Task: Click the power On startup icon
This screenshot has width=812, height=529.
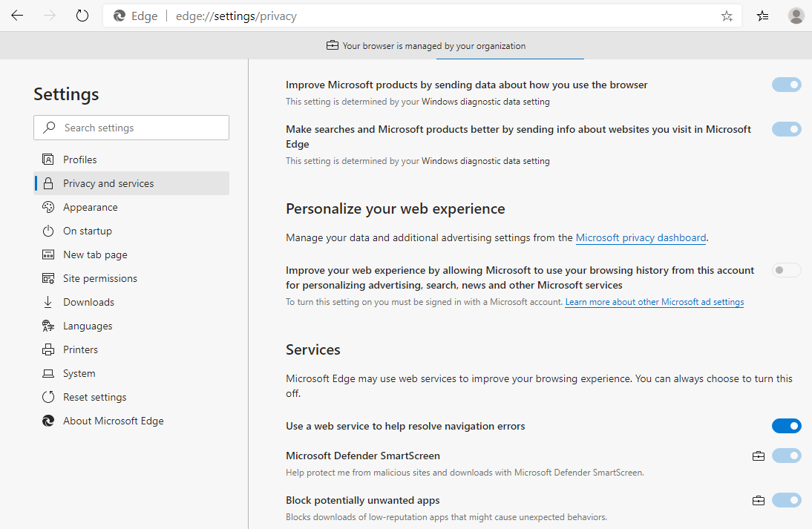Action: click(x=48, y=231)
